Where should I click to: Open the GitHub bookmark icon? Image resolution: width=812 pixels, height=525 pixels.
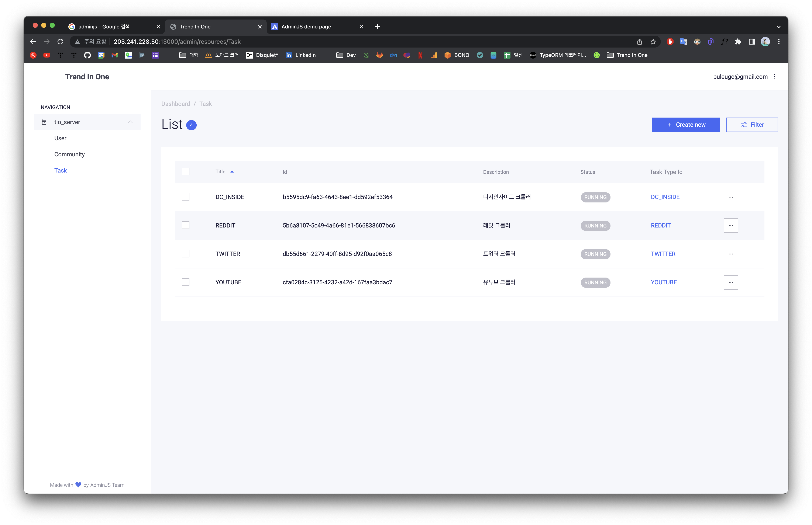click(x=87, y=55)
